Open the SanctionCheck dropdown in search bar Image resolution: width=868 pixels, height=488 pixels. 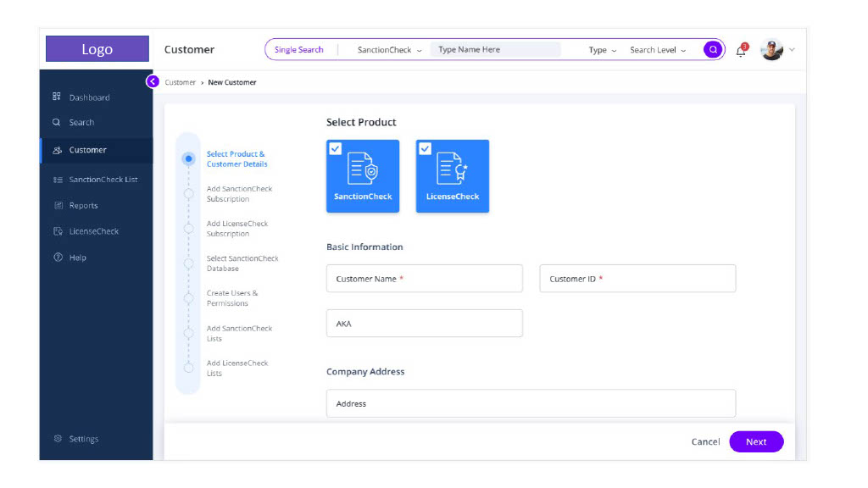pos(389,50)
